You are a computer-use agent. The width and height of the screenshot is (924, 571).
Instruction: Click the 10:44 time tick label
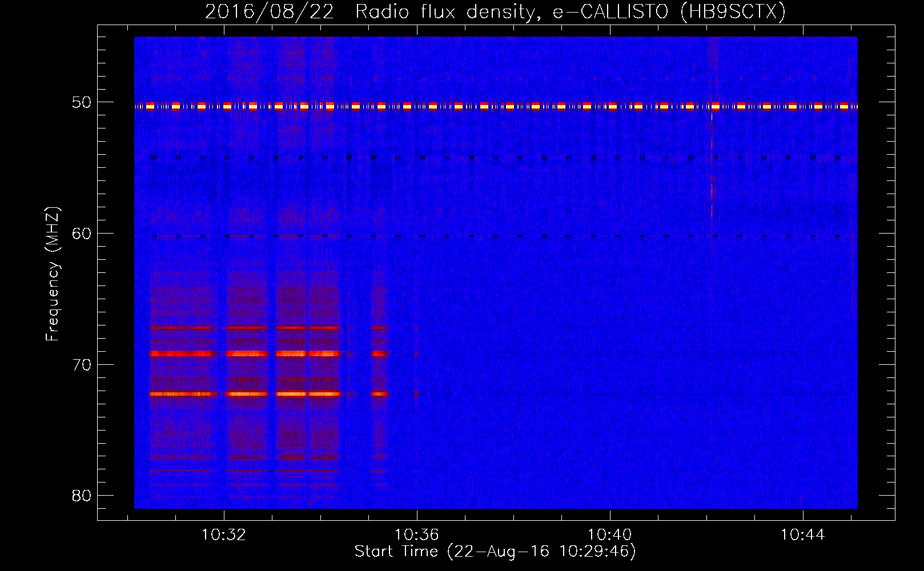point(803,534)
